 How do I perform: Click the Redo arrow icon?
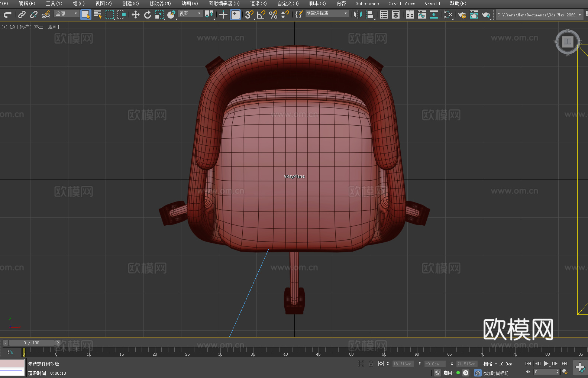tap(7, 14)
